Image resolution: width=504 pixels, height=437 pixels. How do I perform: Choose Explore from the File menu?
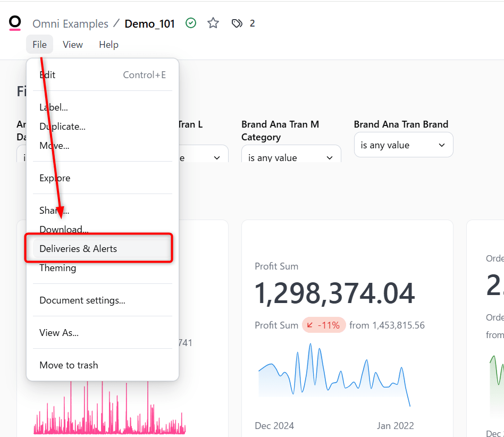coord(103,178)
